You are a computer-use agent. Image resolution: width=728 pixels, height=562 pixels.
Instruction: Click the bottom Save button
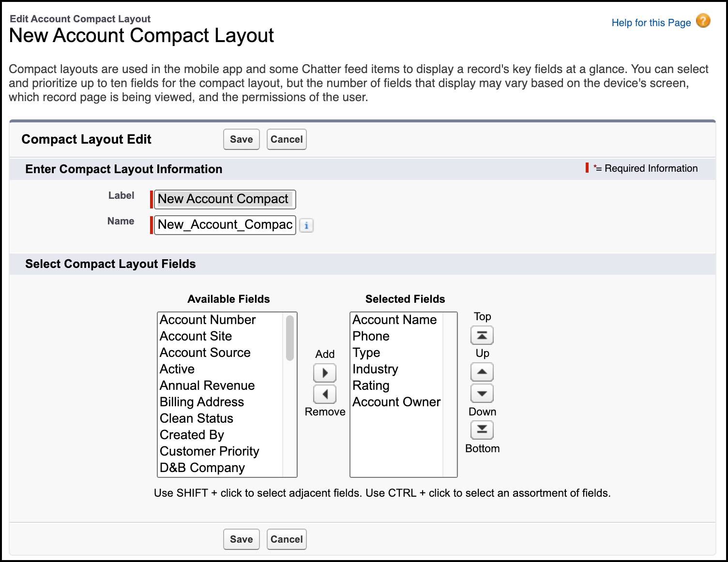[x=241, y=539]
